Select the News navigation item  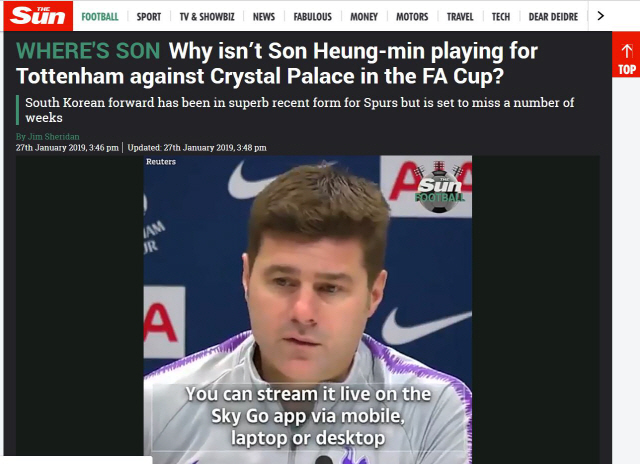click(x=264, y=17)
